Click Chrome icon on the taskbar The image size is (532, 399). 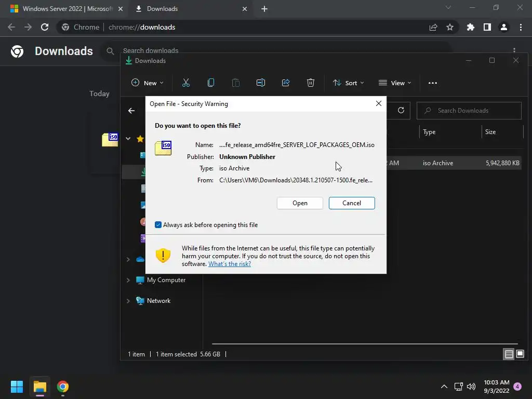coord(63,387)
